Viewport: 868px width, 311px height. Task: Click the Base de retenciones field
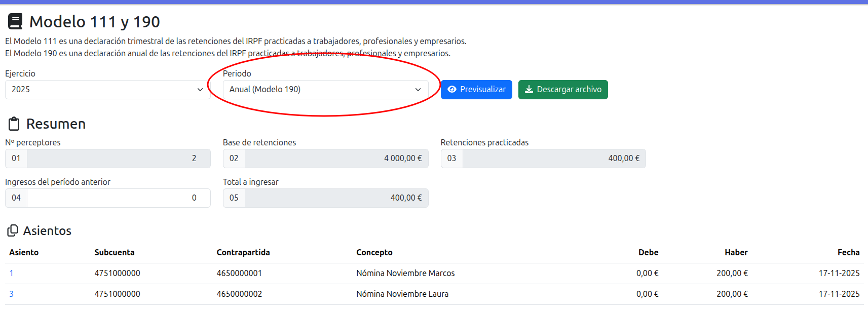coord(336,159)
